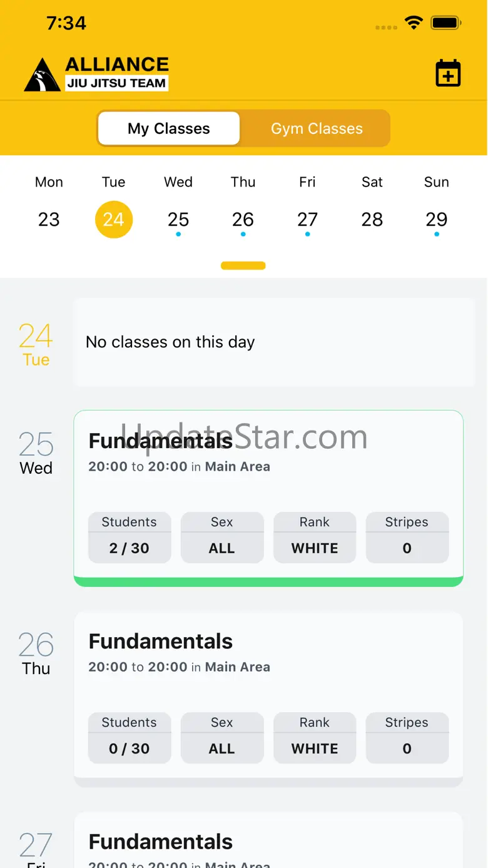This screenshot has height=868, width=488.
Task: Tap the 'No classes on this day' card
Action: (275, 342)
